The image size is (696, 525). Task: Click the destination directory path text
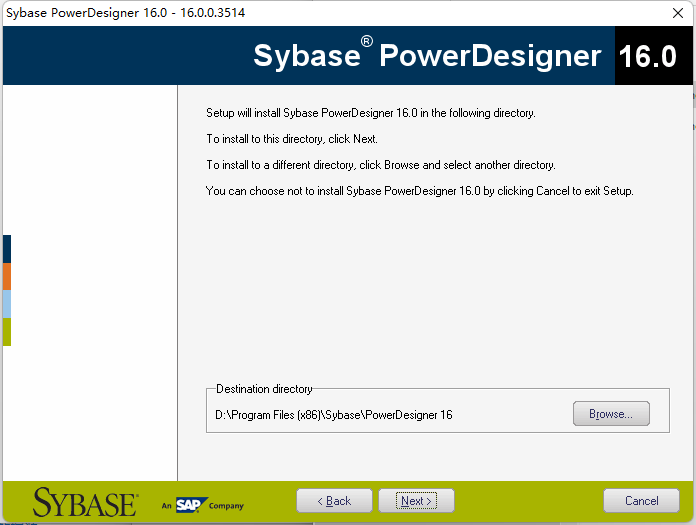coord(334,415)
